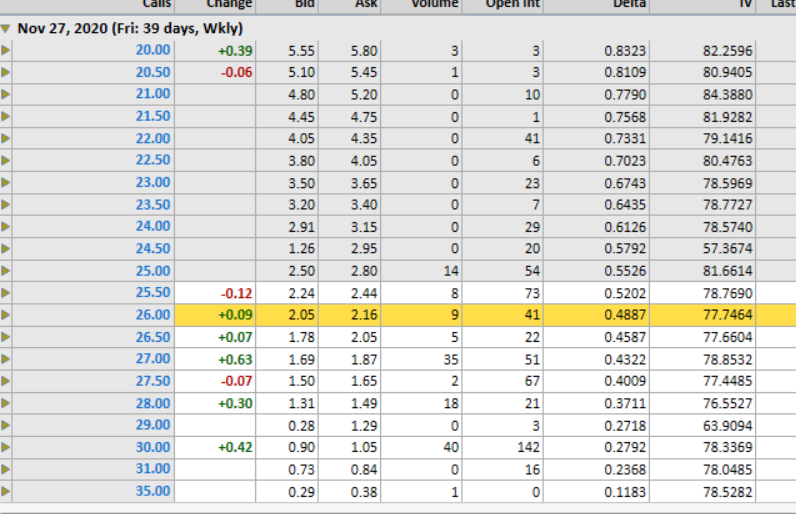
Task: Select the -0.12 change value
Action: [237, 294]
